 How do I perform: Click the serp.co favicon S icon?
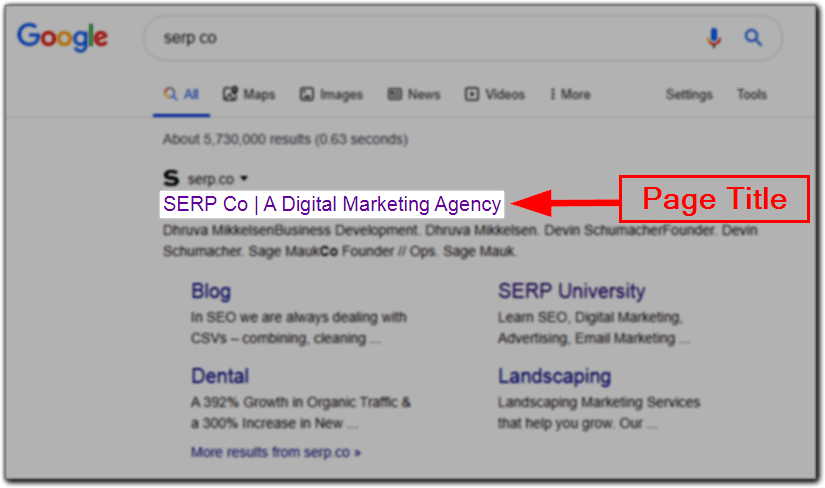171,178
